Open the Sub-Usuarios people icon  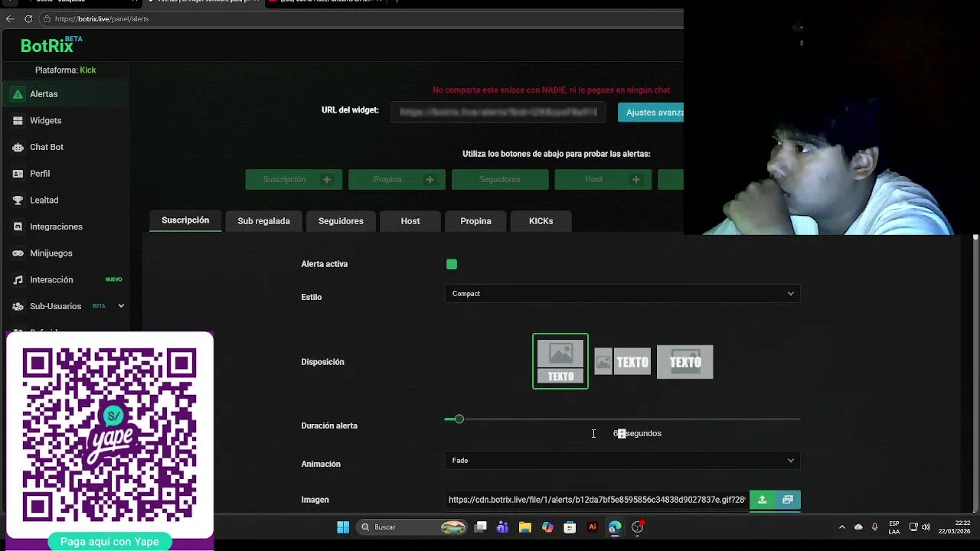[x=18, y=306]
